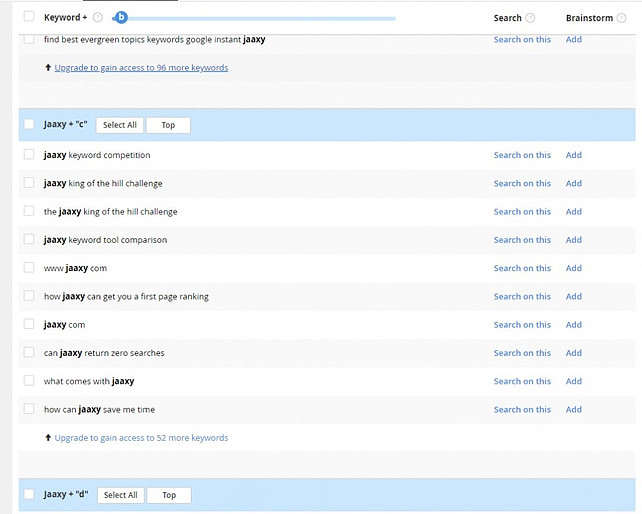Tick what comes with jaaxy checkbox

(29, 380)
